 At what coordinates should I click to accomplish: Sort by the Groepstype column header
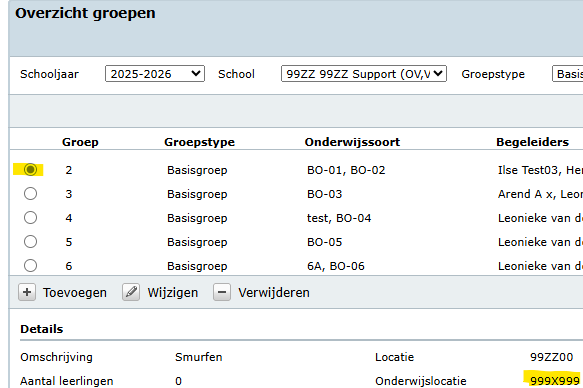(x=200, y=142)
